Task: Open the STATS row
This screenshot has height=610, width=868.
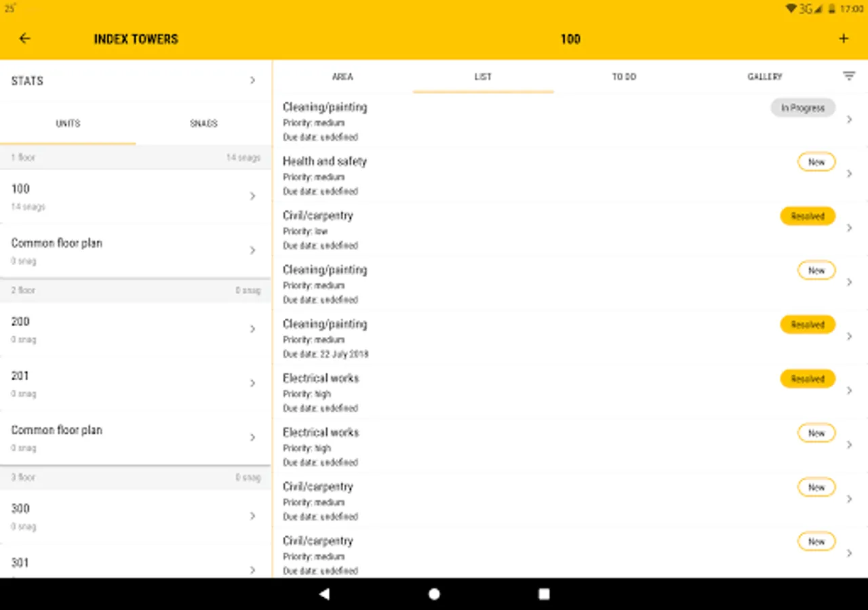Action: 136,81
